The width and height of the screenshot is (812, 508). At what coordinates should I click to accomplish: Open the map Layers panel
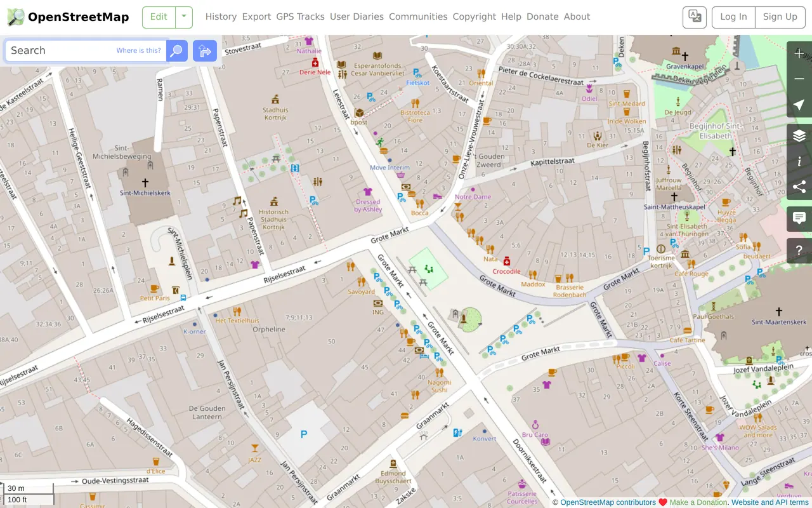coord(799,136)
